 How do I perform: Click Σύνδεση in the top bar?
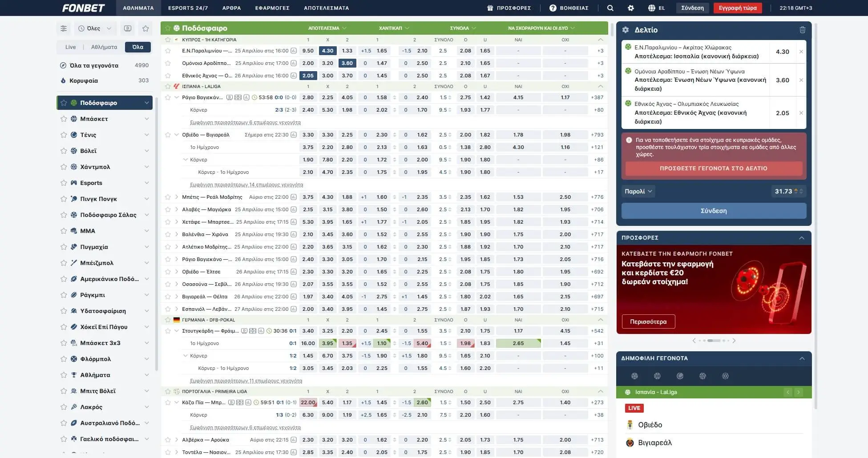click(x=693, y=8)
